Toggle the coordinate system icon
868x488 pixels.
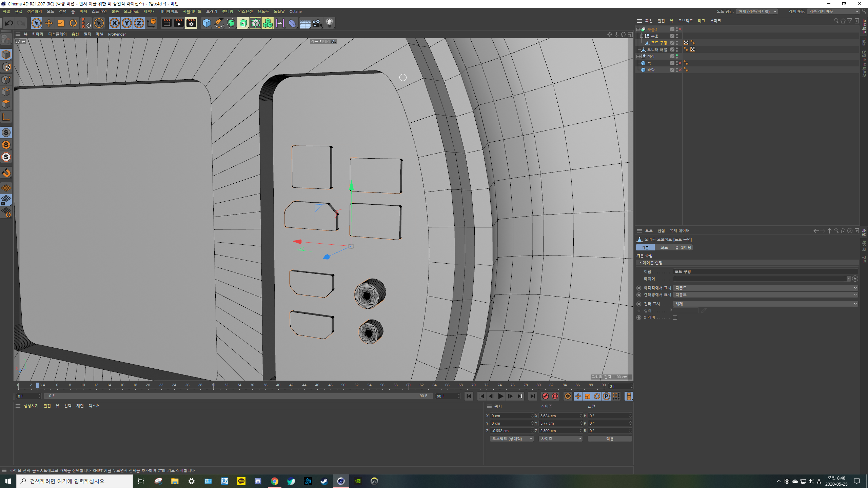coord(152,23)
